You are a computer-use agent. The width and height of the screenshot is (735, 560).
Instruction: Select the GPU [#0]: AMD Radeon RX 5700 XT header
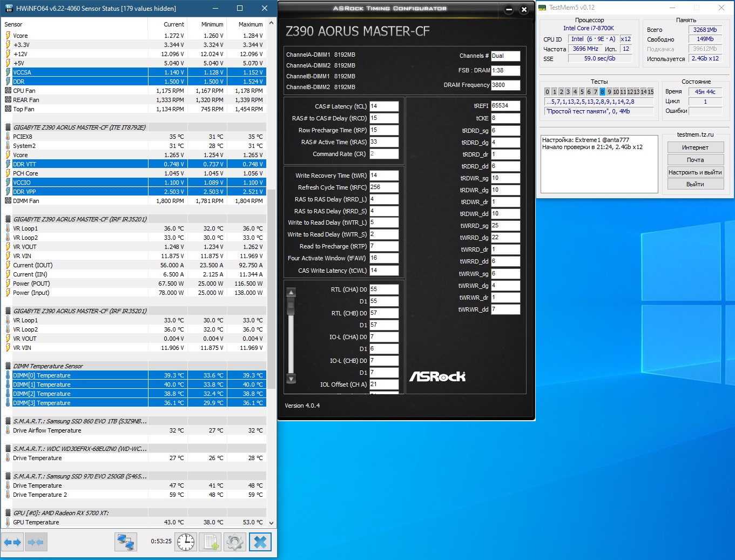coord(134,513)
